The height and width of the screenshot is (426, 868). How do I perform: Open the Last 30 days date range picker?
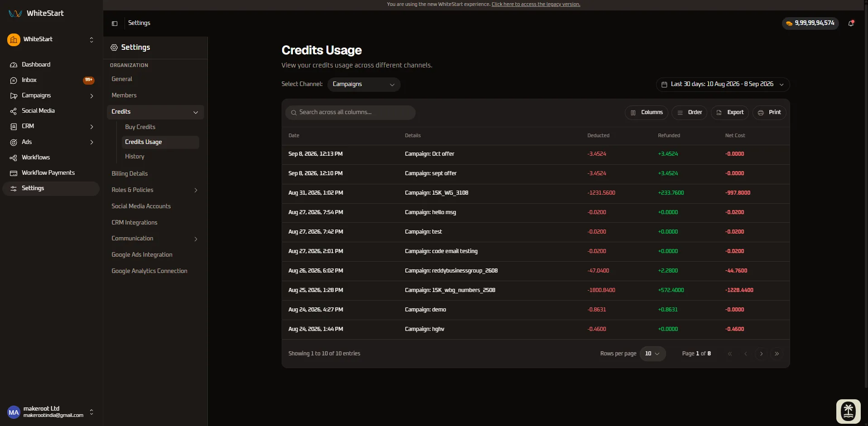[723, 84]
